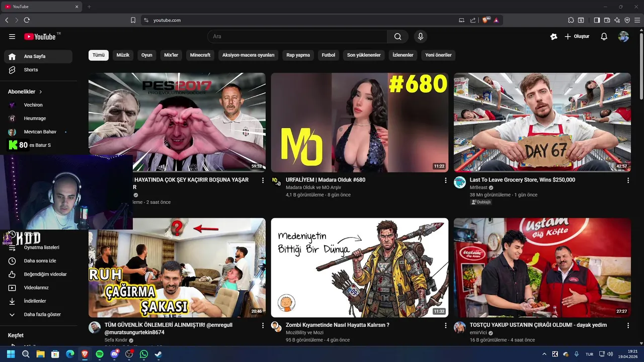Viewport: 644px width, 362px height.
Task: Select the Oyun filter chip
Action: click(x=147, y=55)
